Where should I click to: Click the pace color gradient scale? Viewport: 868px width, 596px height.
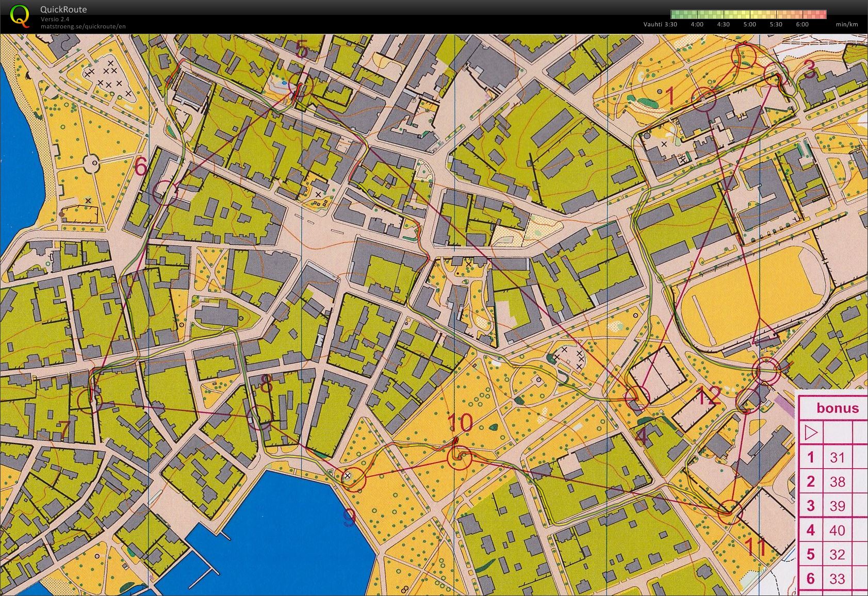point(748,14)
